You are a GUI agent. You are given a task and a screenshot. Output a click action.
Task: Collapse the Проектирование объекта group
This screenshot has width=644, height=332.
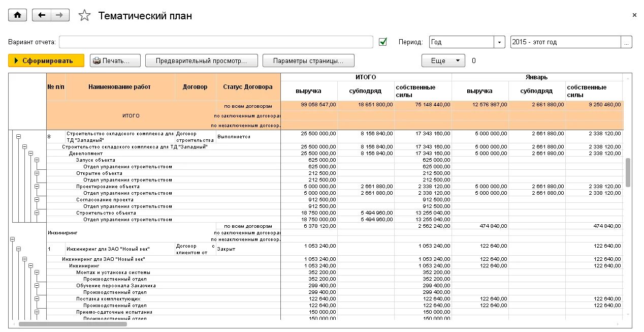37,187
